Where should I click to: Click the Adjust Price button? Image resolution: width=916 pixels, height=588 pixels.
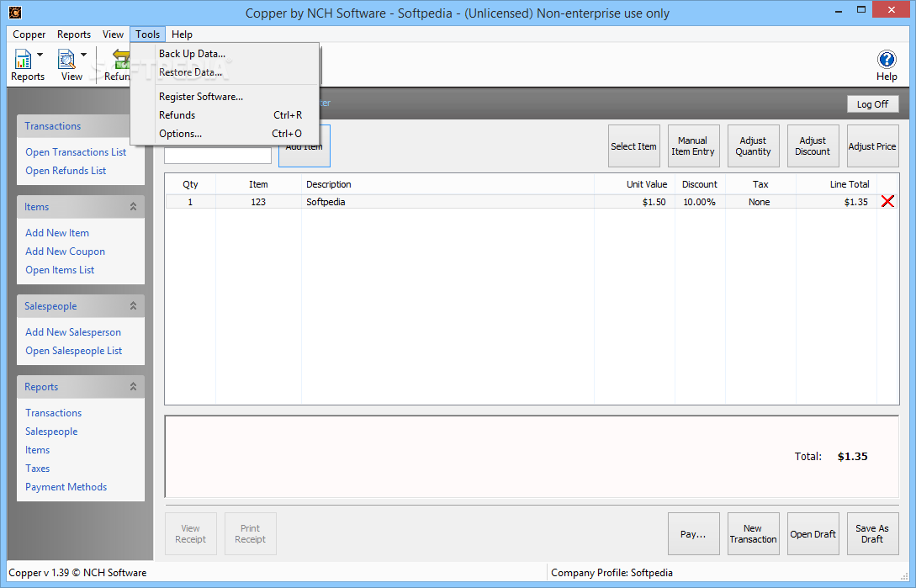pos(873,146)
